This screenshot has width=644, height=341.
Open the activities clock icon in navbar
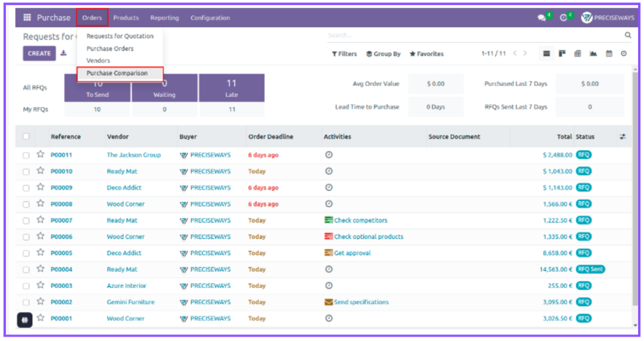click(x=563, y=18)
